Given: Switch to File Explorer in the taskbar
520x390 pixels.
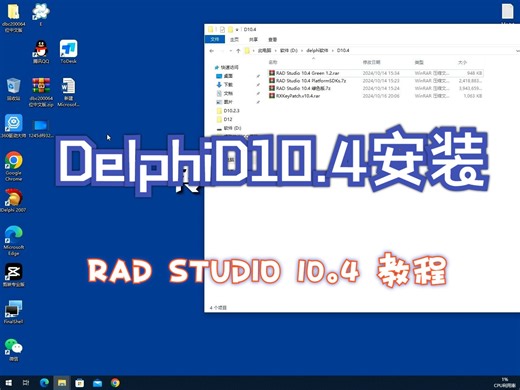Looking at the screenshot, I should [x=62, y=383].
